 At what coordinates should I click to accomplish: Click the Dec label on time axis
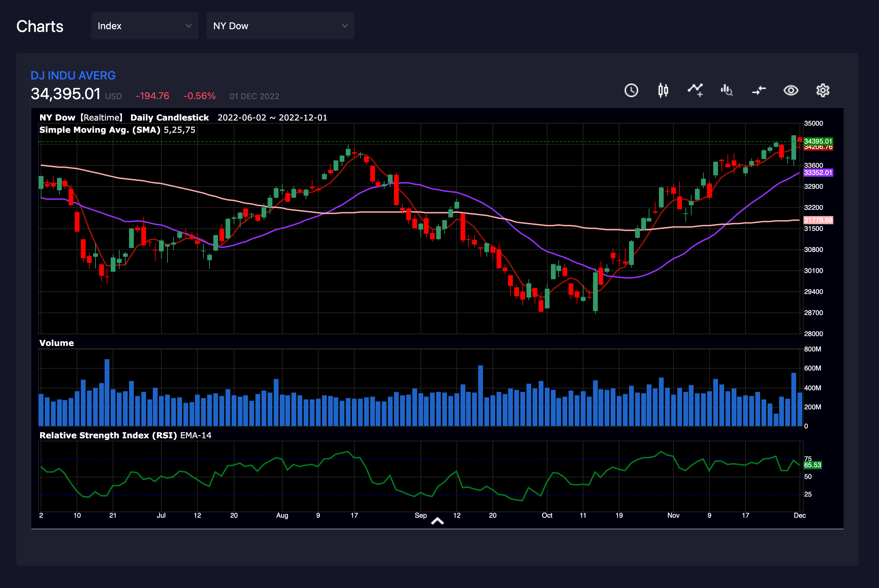coord(800,515)
